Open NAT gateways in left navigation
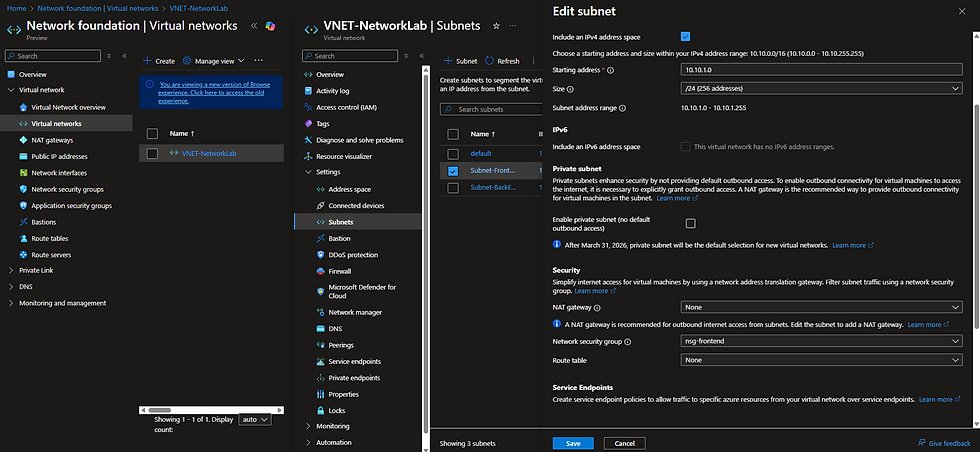The width and height of the screenshot is (980, 452). pos(52,140)
